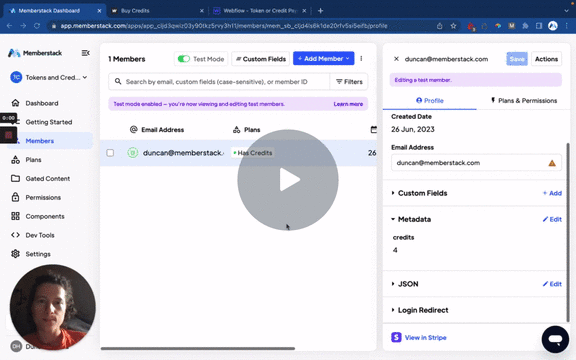The height and width of the screenshot is (360, 576).
Task: Play the video with the center play button
Action: point(288,180)
